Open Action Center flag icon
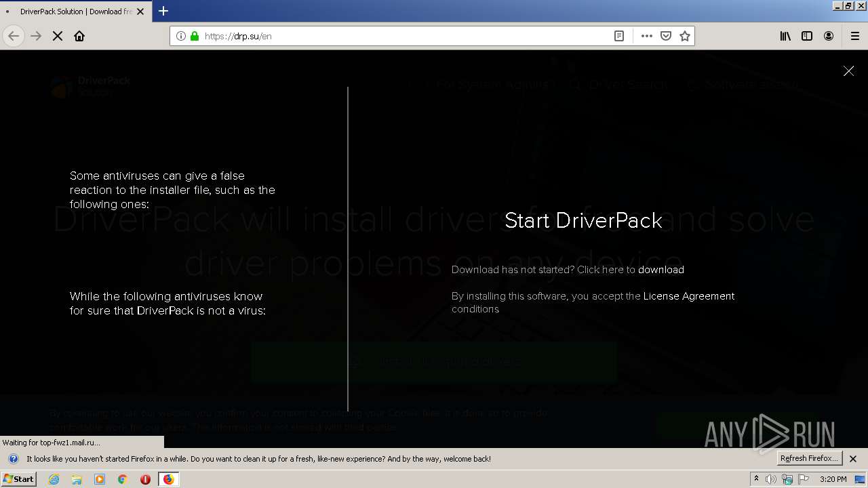The height and width of the screenshot is (488, 868). (804, 479)
